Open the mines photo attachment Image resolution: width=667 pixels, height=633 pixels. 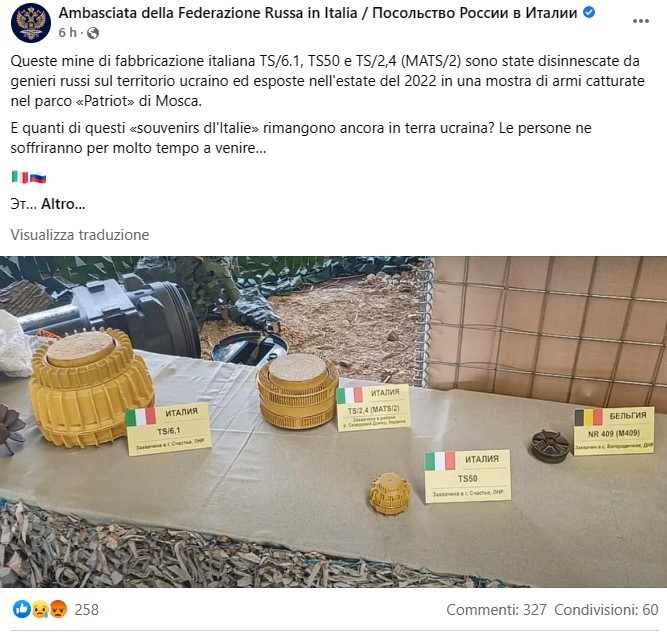[334, 422]
